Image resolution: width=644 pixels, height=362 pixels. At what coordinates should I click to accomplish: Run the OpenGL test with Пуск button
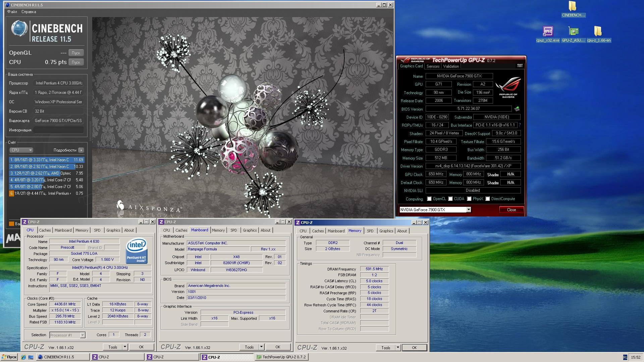76,53
